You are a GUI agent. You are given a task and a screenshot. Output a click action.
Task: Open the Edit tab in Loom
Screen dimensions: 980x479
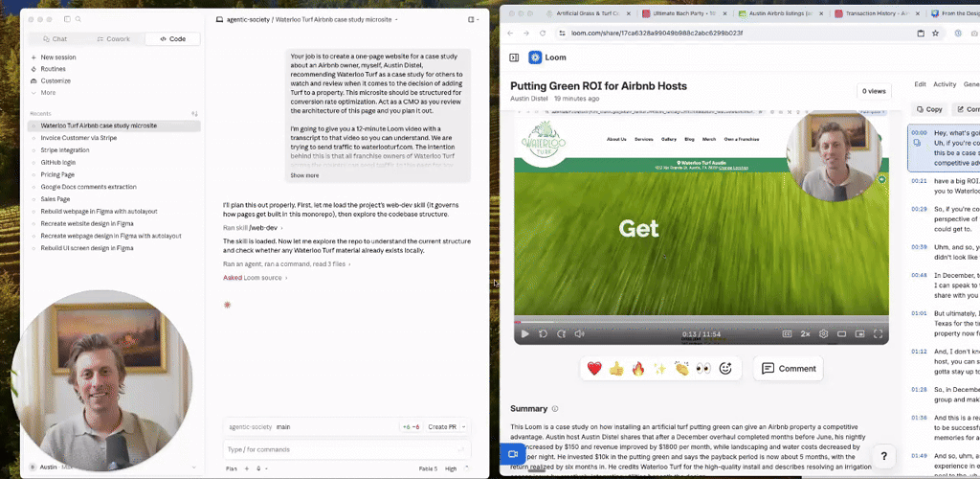920,84
